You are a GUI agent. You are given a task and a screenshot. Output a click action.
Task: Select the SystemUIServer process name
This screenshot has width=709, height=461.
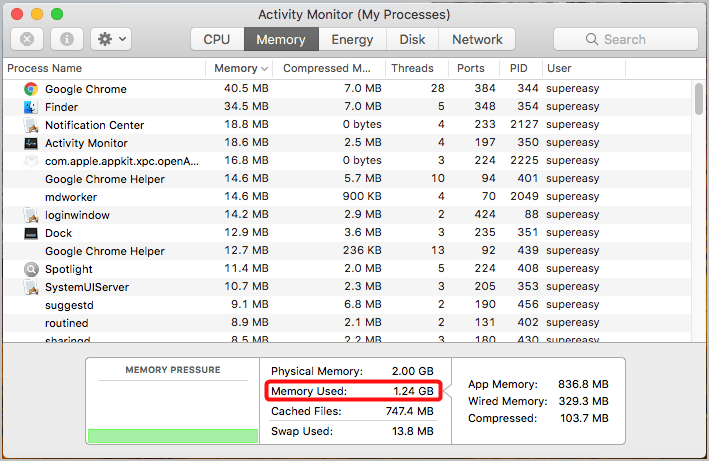[87, 287]
